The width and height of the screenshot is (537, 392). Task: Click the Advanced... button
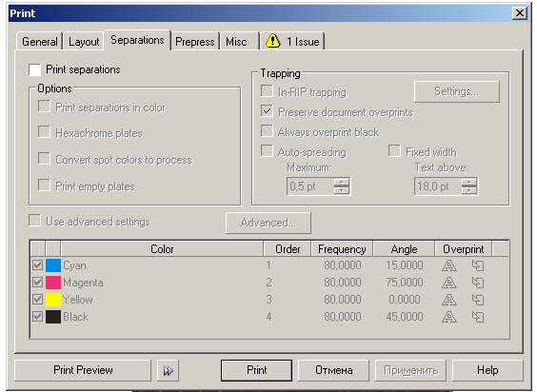click(x=268, y=223)
